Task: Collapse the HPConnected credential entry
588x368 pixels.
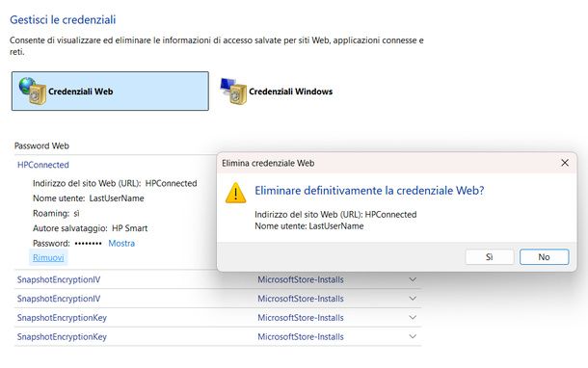Action: pos(43,165)
